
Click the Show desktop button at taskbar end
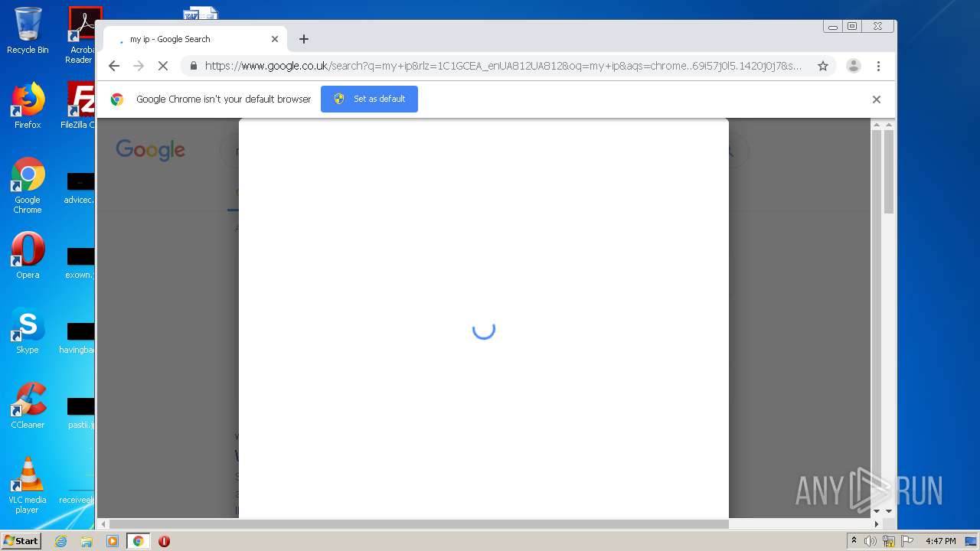pos(971,541)
